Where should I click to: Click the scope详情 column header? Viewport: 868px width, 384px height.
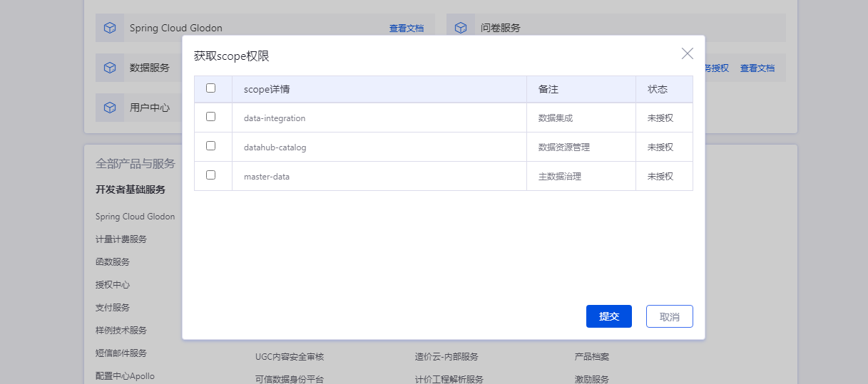pos(266,89)
